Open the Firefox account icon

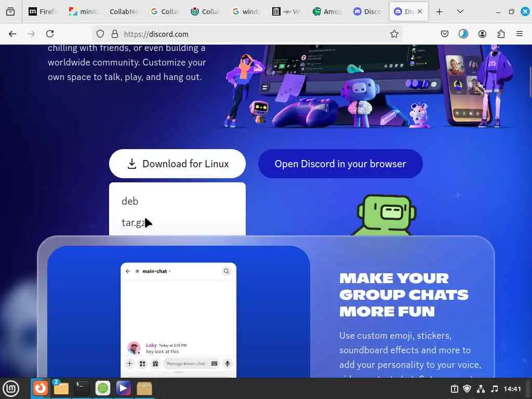point(482,34)
